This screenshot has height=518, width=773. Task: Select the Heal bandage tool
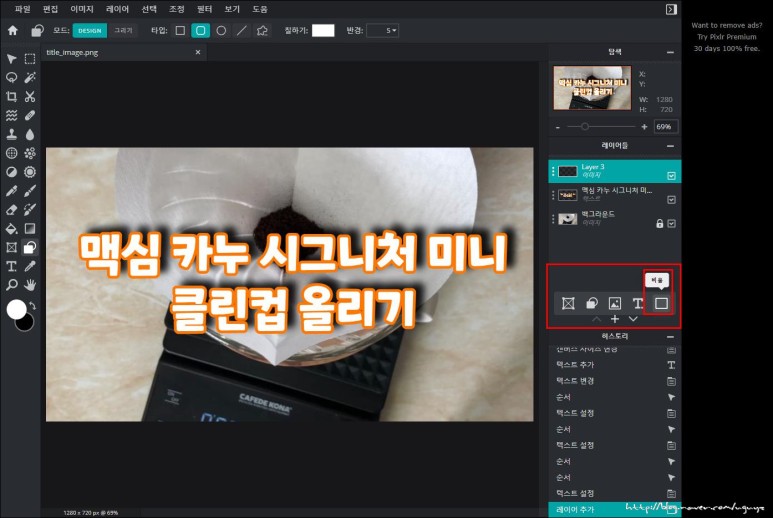[30, 115]
